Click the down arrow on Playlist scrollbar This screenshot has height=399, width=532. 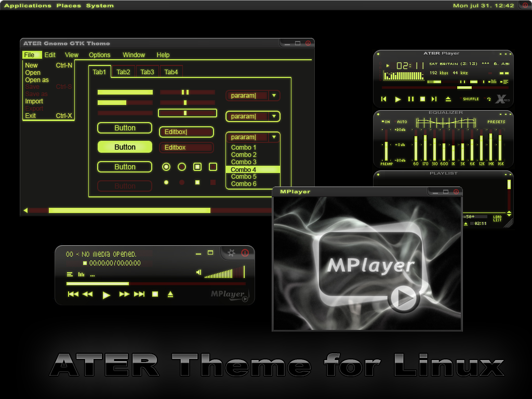click(x=509, y=214)
